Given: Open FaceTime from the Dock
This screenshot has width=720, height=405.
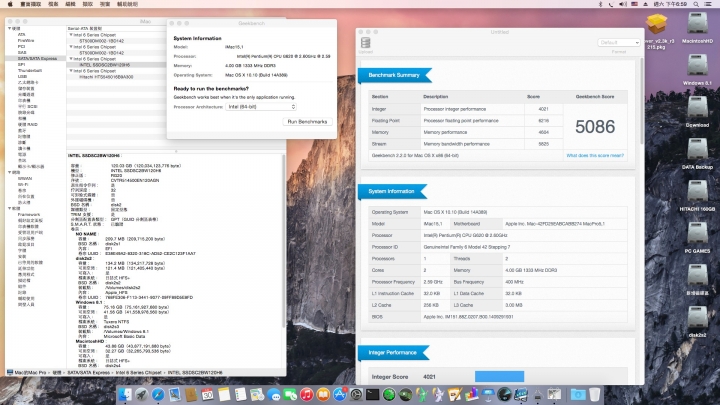Looking at the screenshot, I should click(290, 394).
